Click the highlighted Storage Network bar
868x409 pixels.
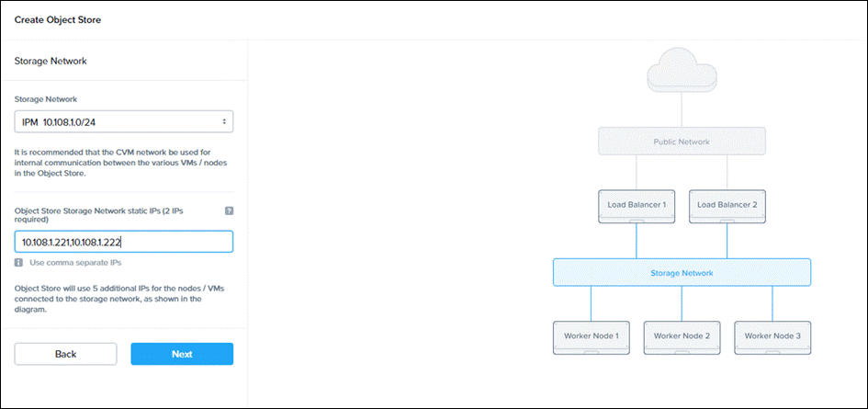(682, 273)
